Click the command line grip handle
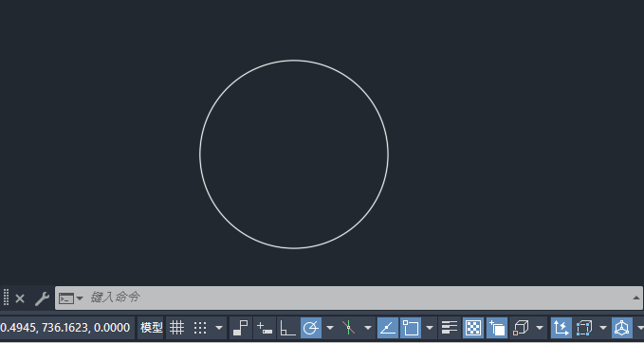This screenshot has height=343, width=644. pyautogui.click(x=6, y=298)
